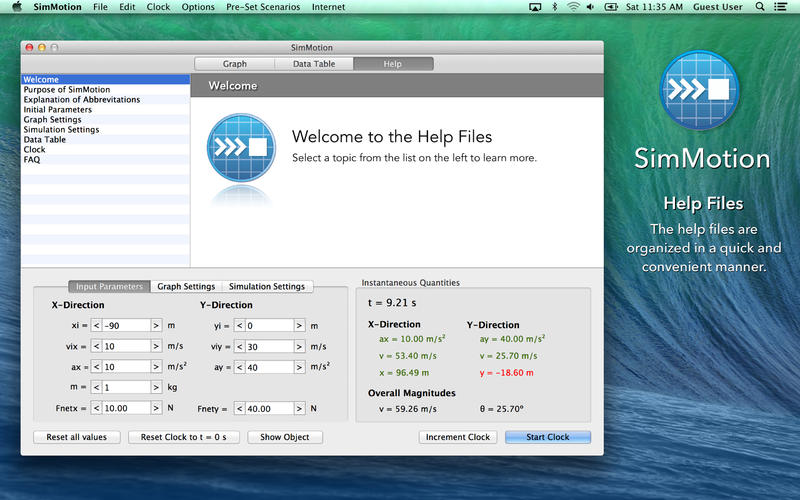Viewport: 800px width, 500px height.
Task: Decrease viy value with left arrow
Action: pos(240,346)
